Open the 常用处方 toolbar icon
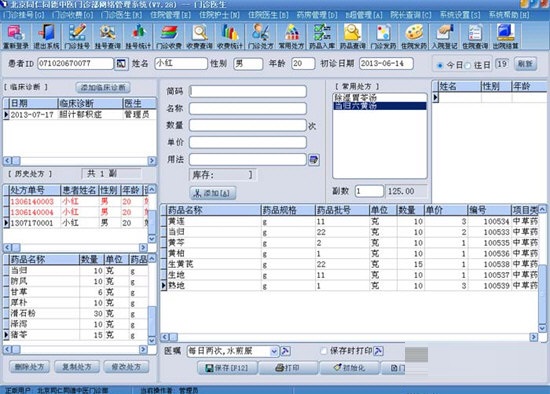 click(x=291, y=36)
